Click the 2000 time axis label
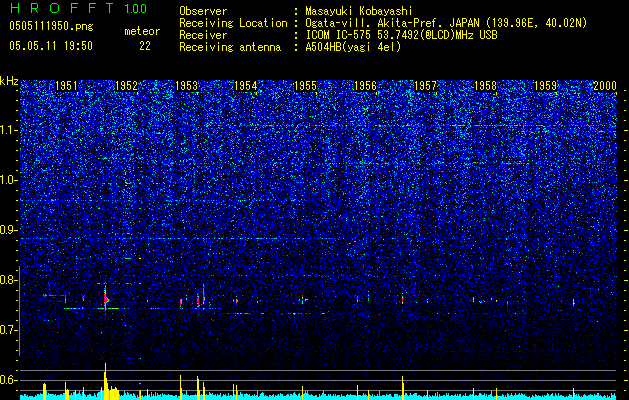This screenshot has width=629, height=400. (x=605, y=86)
